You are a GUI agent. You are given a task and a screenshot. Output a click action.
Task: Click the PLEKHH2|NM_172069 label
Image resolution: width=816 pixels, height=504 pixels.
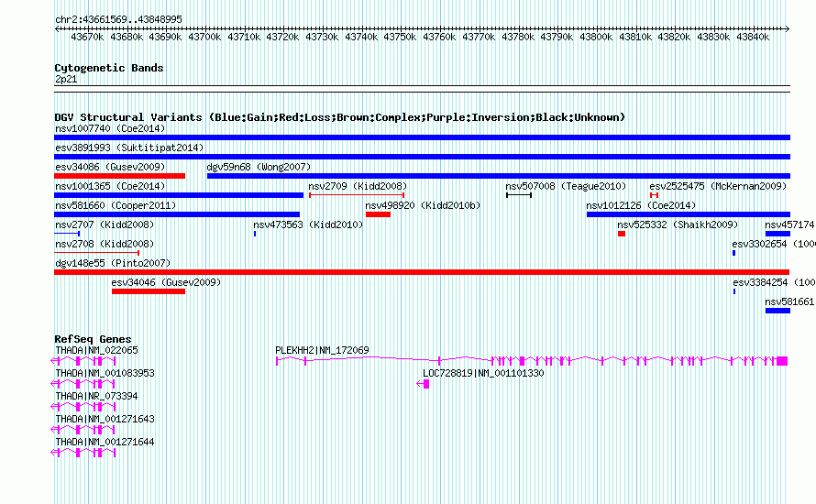322,350
